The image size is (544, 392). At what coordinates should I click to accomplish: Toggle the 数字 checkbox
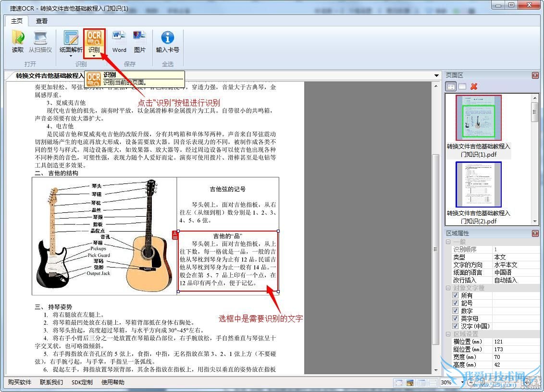pos(456,311)
